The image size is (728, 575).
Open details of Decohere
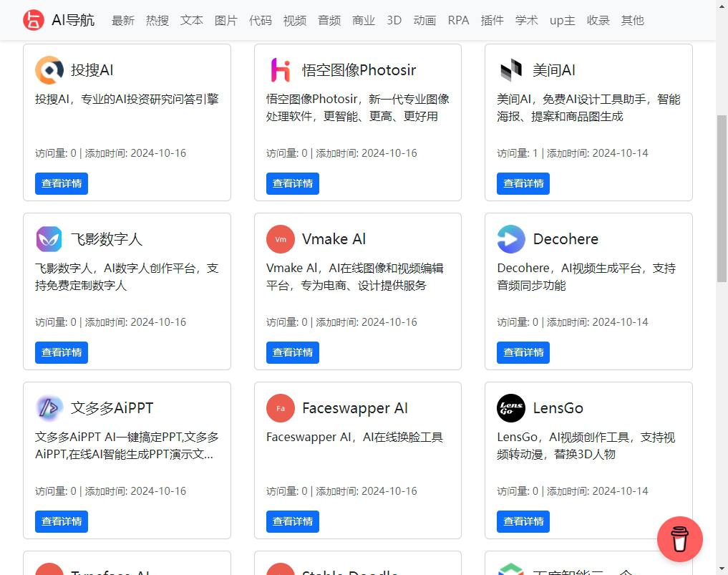[523, 352]
